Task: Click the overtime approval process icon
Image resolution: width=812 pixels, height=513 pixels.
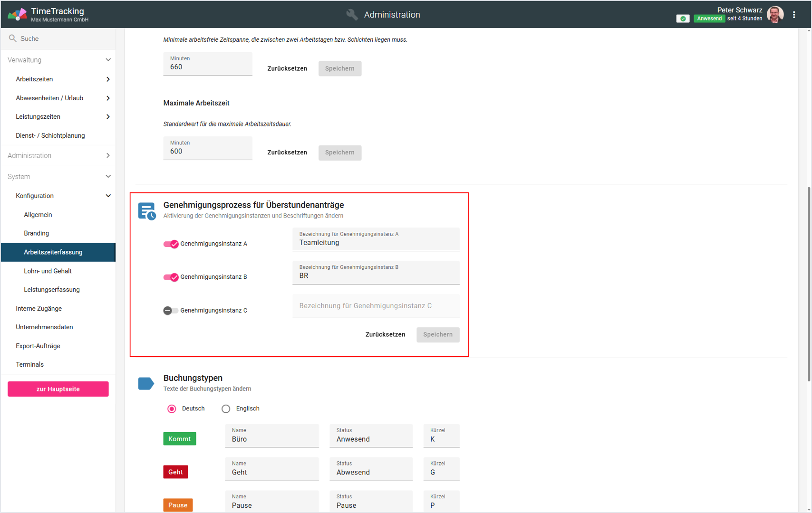Action: point(146,211)
